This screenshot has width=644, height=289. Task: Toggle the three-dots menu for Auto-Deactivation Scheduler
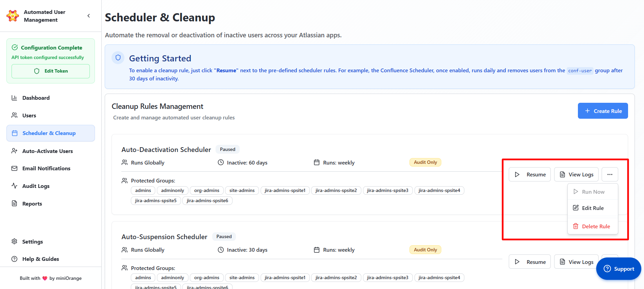[610, 175]
